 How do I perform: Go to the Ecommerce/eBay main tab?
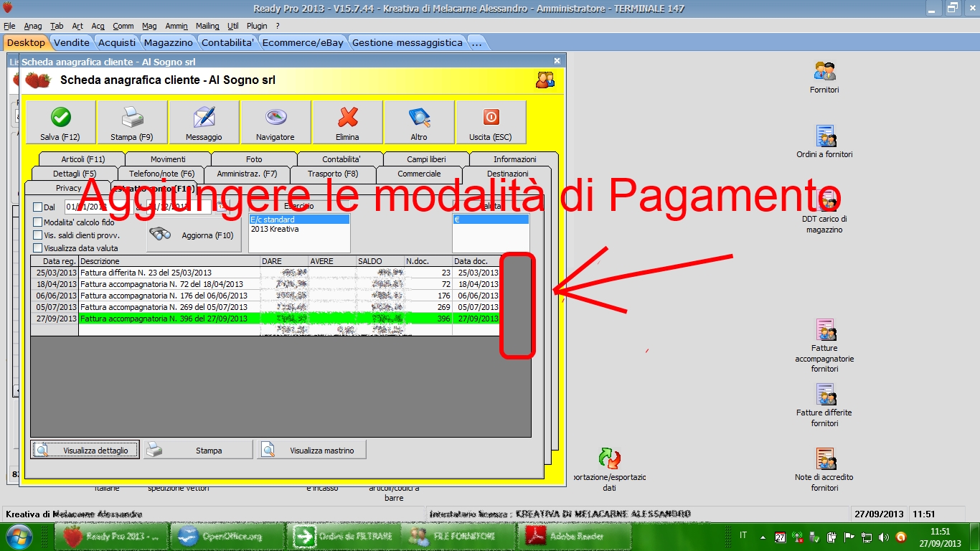pos(303,42)
